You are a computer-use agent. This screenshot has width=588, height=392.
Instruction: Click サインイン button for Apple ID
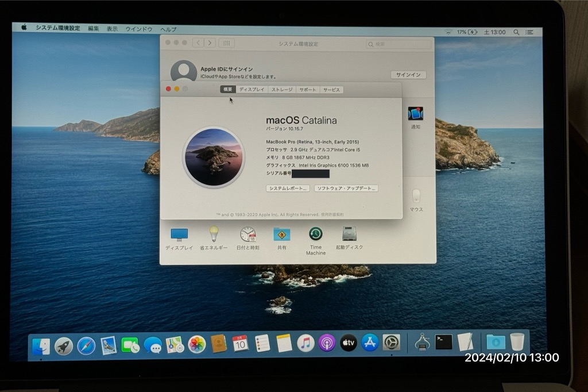click(408, 75)
